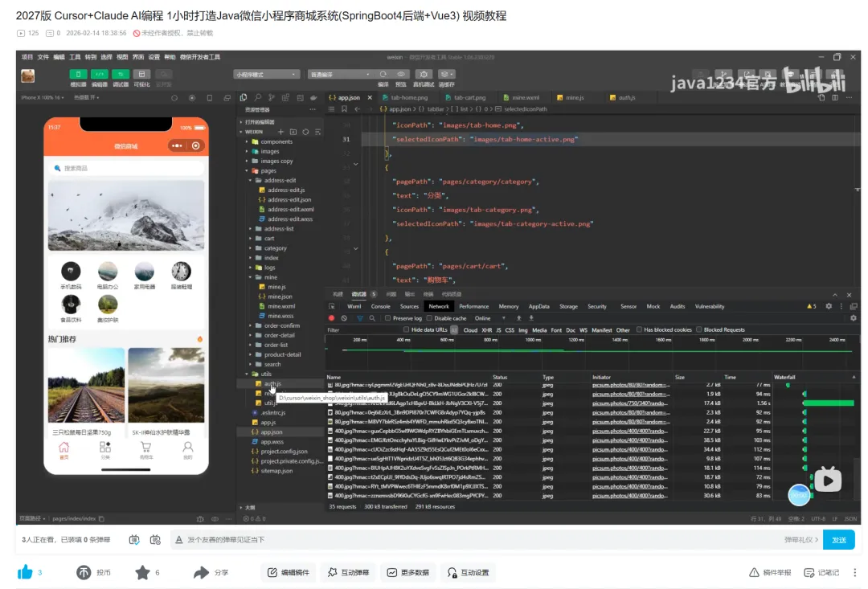Select the Img network filter
Screen dimensions: 868x589
522,330
